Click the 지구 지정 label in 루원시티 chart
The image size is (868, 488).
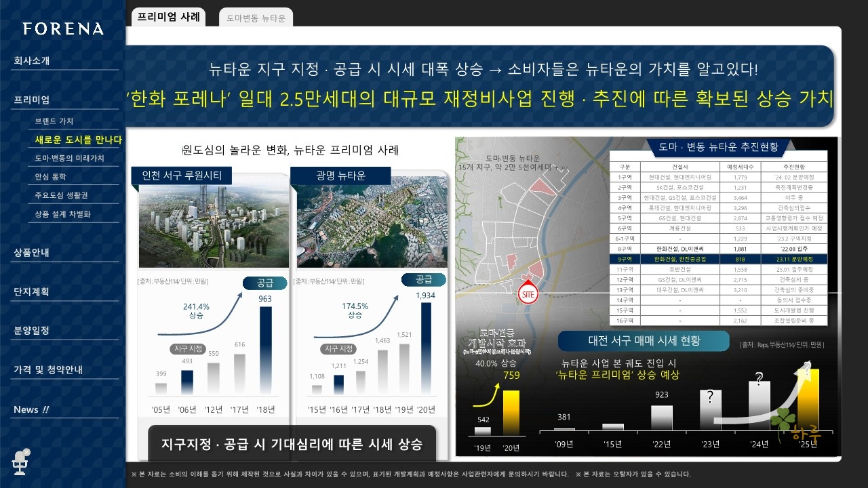click(x=186, y=349)
